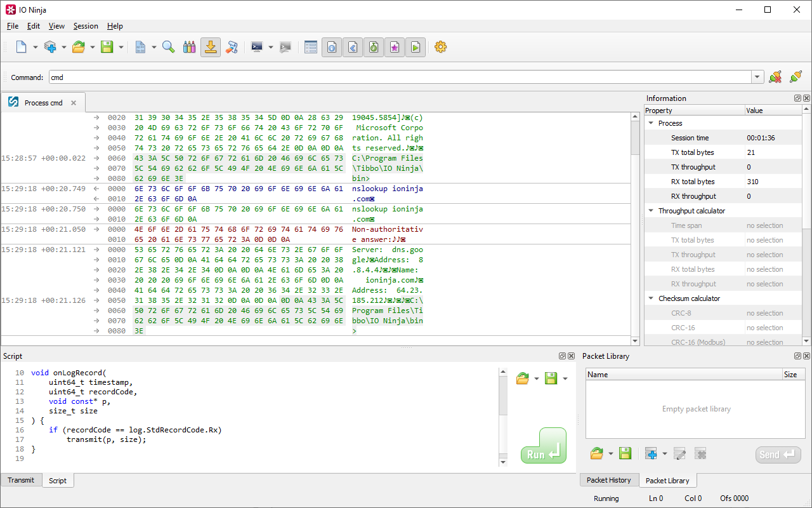Toggle the purple star pane button in toolbar
The width and height of the screenshot is (812, 508).
394,47
